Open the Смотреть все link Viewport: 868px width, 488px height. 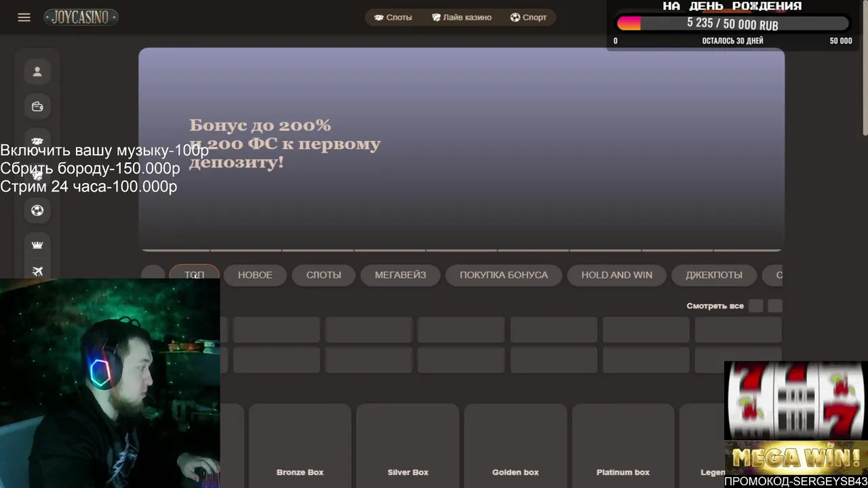click(x=715, y=306)
